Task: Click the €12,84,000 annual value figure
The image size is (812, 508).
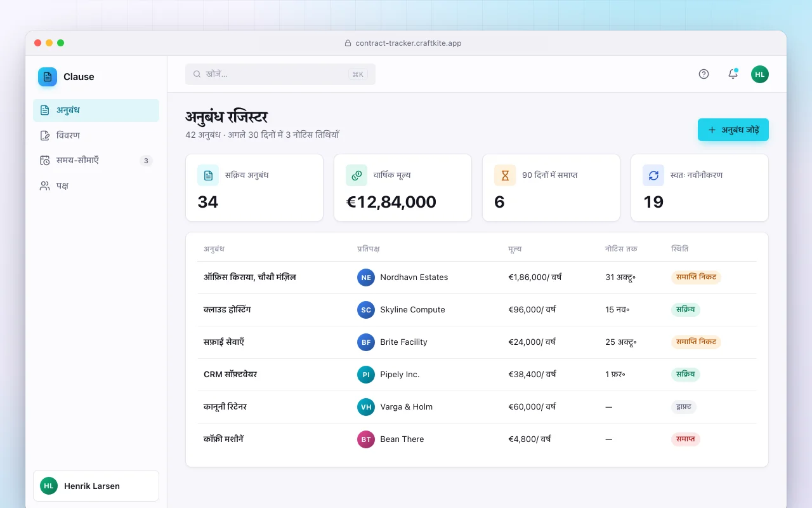Action: 391,202
